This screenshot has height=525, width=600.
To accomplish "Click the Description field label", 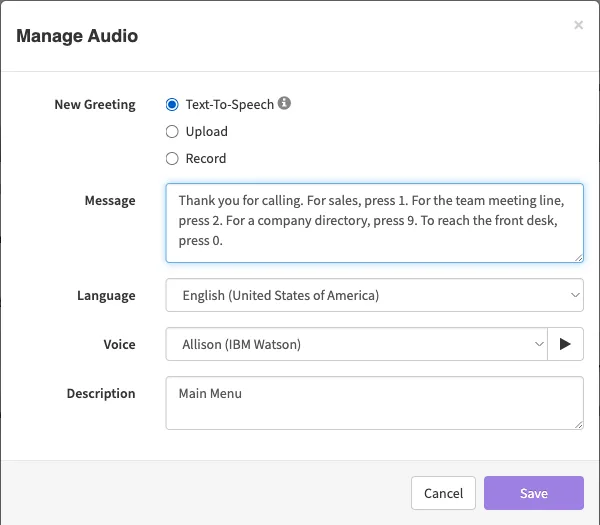I will tap(101, 393).
